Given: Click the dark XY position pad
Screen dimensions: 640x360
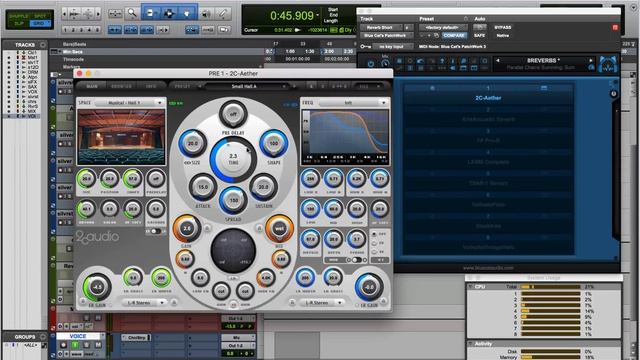Looking at the screenshot, I should [x=233, y=251].
